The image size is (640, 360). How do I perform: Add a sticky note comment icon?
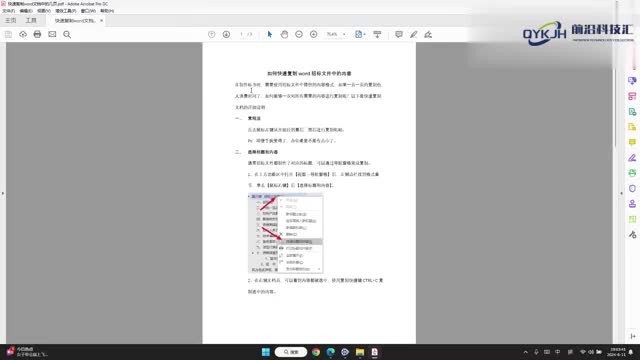pyautogui.click(x=399, y=34)
